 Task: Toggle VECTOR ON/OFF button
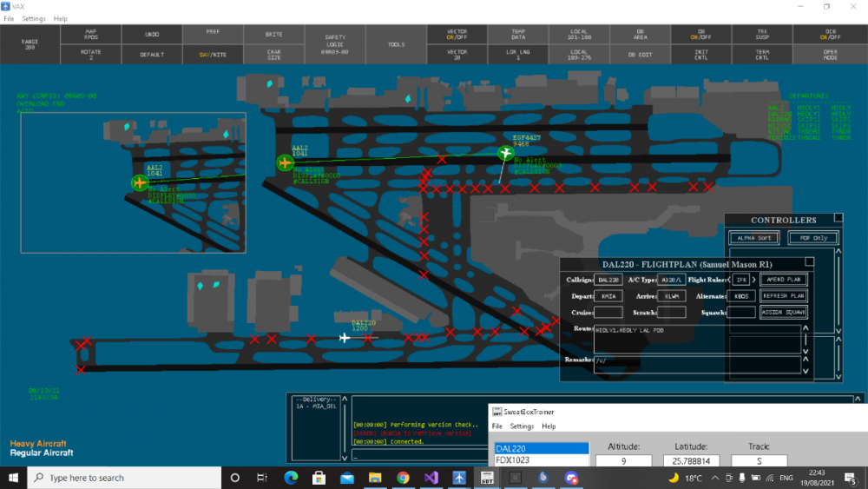[457, 35]
